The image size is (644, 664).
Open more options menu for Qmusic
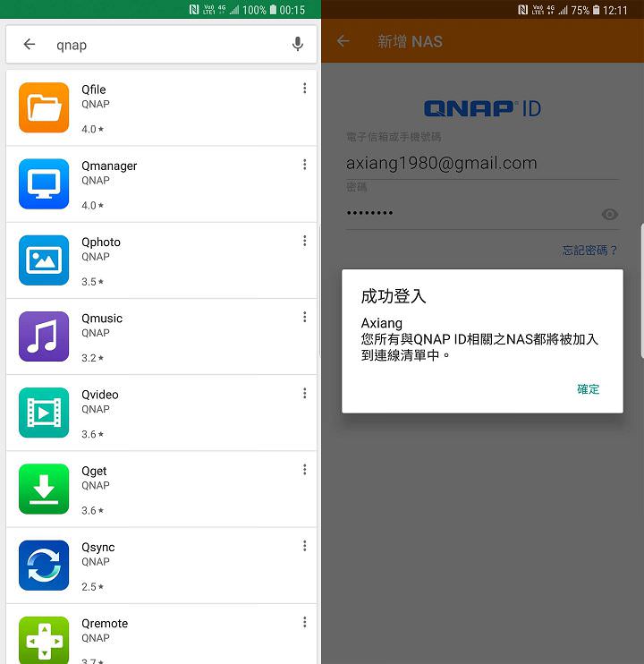pyautogui.click(x=305, y=317)
